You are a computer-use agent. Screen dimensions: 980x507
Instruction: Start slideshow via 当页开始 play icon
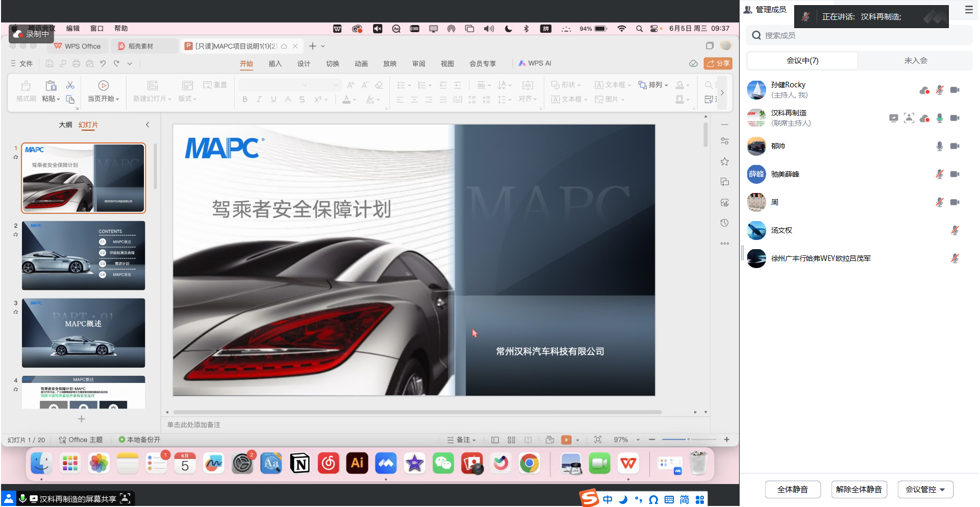(103, 86)
